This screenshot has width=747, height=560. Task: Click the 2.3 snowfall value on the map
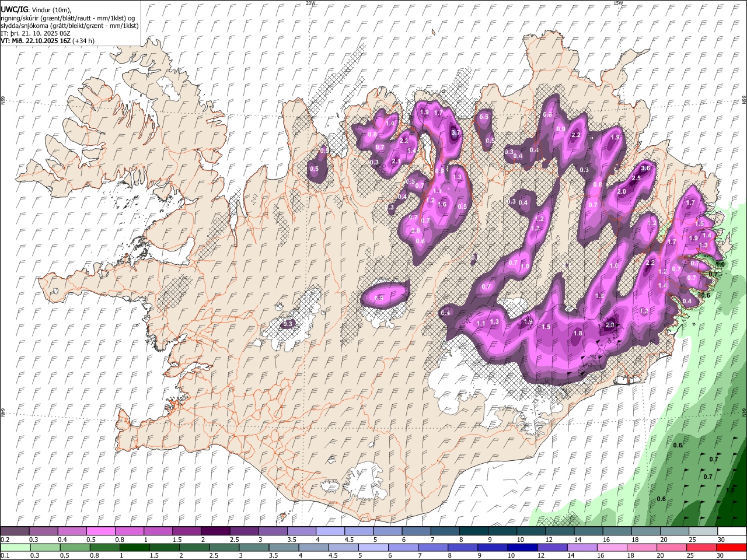610,325
